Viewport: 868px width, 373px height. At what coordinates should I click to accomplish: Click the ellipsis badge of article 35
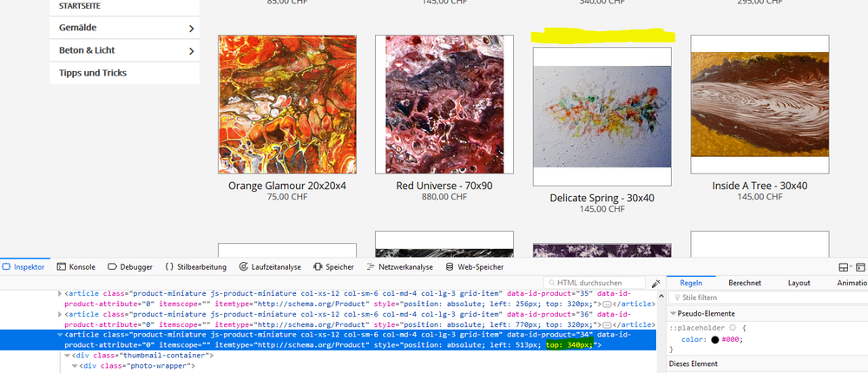pyautogui.click(x=606, y=304)
